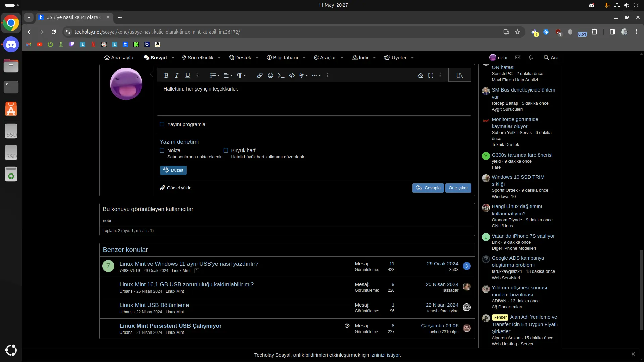This screenshot has width=644, height=362.
Task: Go to Ana sayfa
Action: tap(119, 58)
